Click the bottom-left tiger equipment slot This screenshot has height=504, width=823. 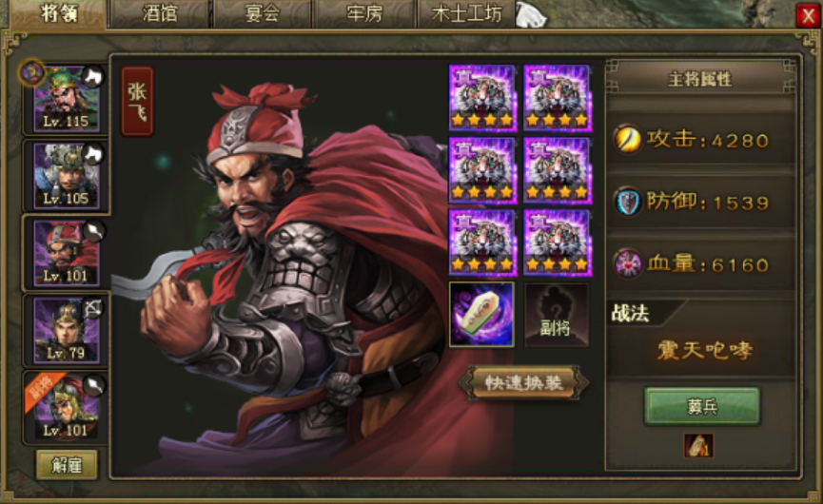482,242
